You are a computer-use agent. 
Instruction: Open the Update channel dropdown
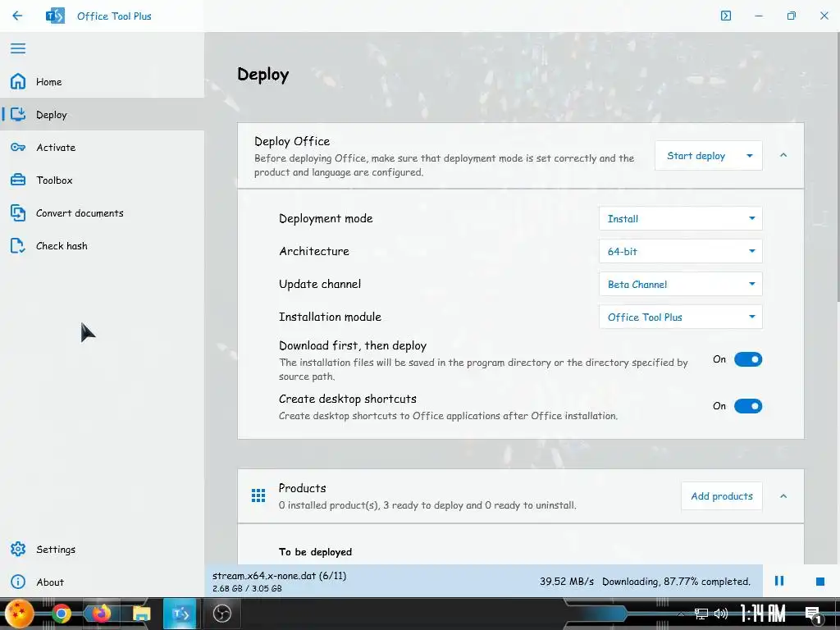[680, 284]
